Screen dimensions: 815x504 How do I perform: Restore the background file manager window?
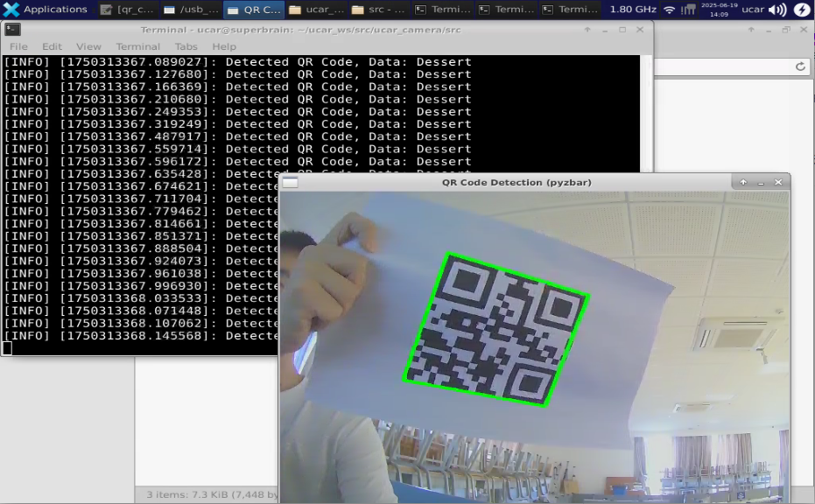[x=786, y=30]
